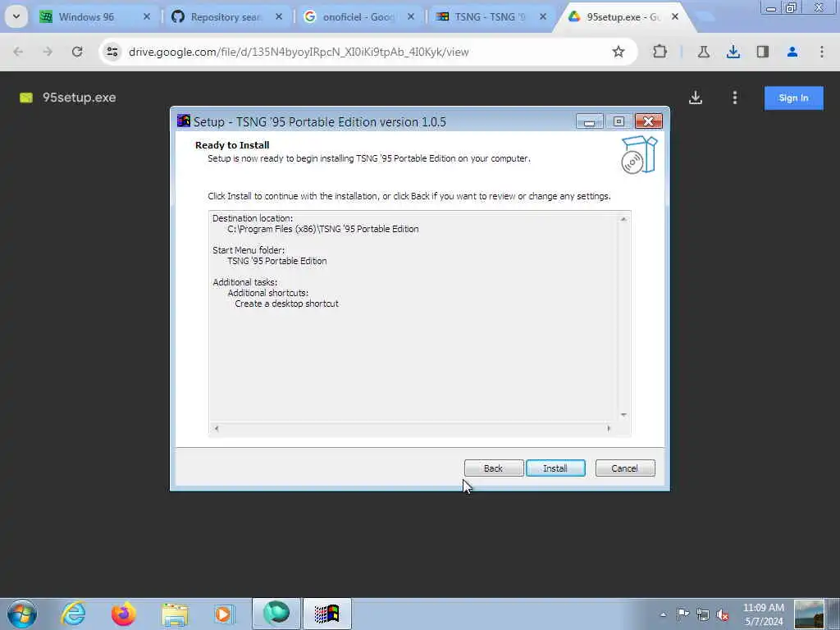Reload the current page
The height and width of the screenshot is (630, 840).
point(77,52)
